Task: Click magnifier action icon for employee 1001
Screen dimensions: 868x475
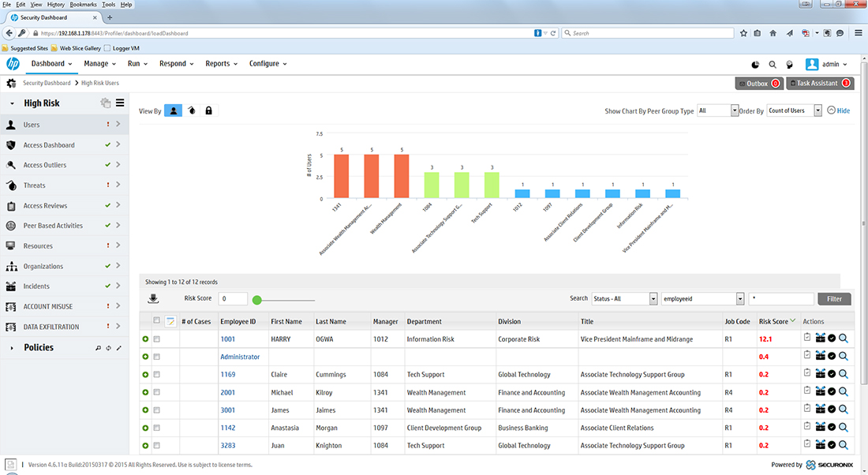Action: 844,338
